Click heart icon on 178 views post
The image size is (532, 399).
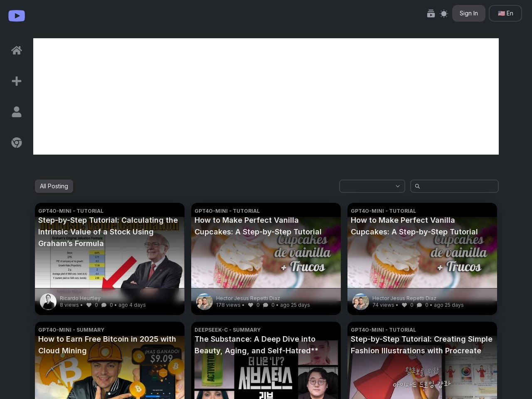pyautogui.click(x=251, y=305)
